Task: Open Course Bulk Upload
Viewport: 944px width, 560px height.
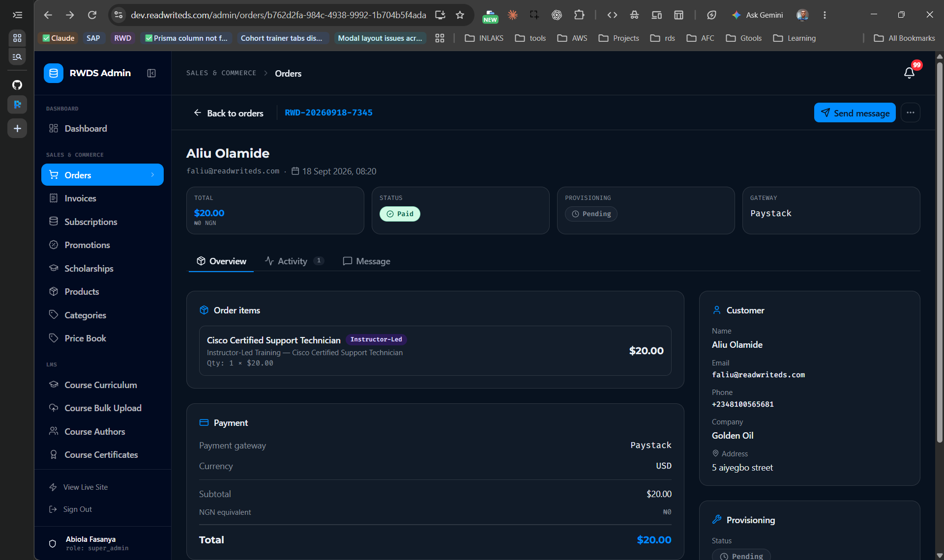Action: (x=102, y=408)
